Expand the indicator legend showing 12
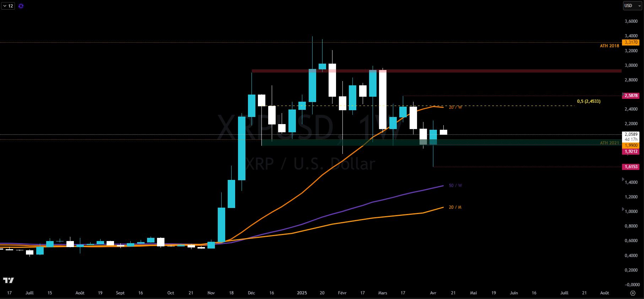The image size is (644, 299). coord(8,6)
